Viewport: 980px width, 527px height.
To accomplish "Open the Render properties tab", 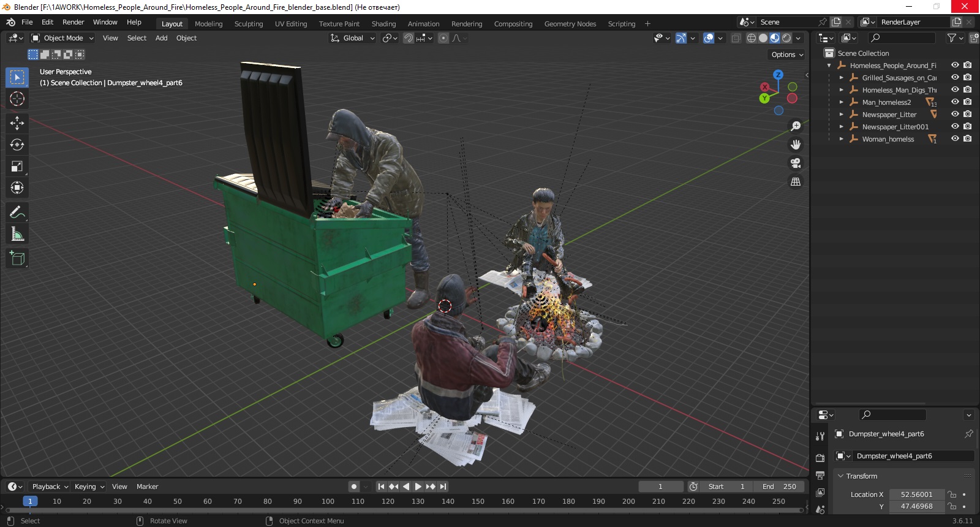I will tap(820, 458).
